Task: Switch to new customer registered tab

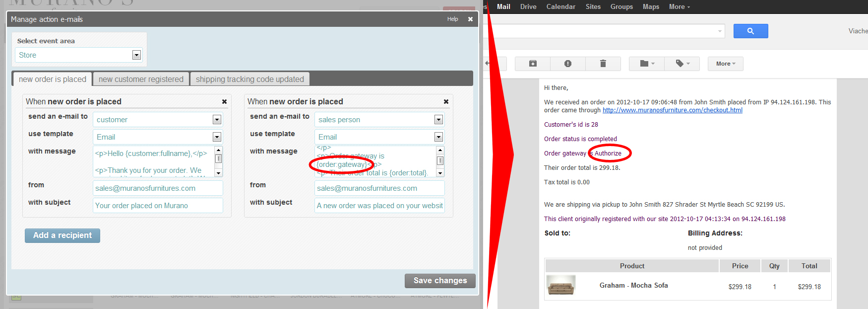Action: (x=141, y=79)
